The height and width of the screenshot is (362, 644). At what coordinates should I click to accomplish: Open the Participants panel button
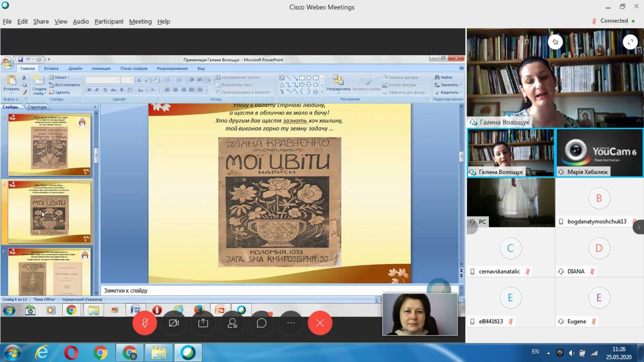point(232,323)
